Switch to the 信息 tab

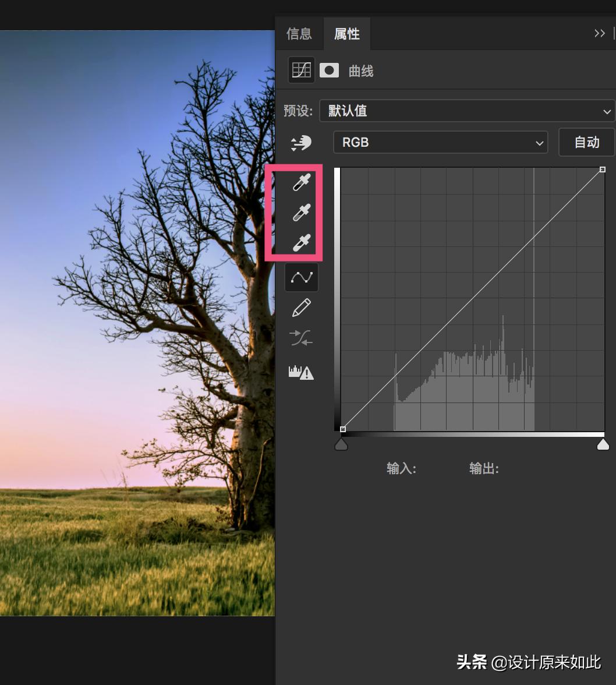(299, 34)
